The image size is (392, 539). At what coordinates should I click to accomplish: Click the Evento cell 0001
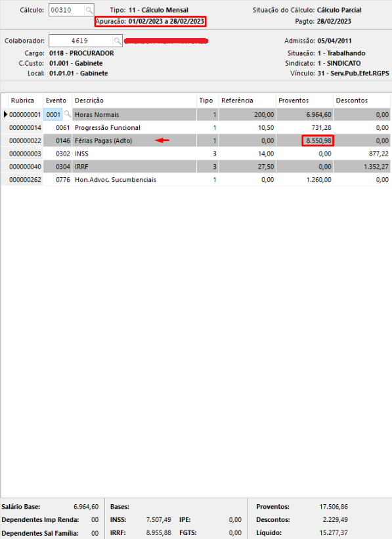53,114
